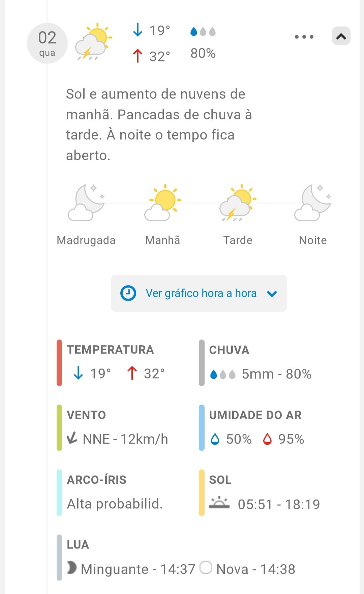The width and height of the screenshot is (364, 594).
Task: Click the red TEMPERATURA color bar
Action: click(59, 363)
